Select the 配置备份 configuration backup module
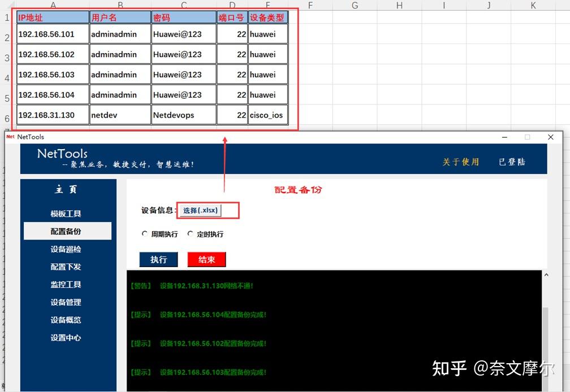570x392 pixels. click(x=66, y=231)
